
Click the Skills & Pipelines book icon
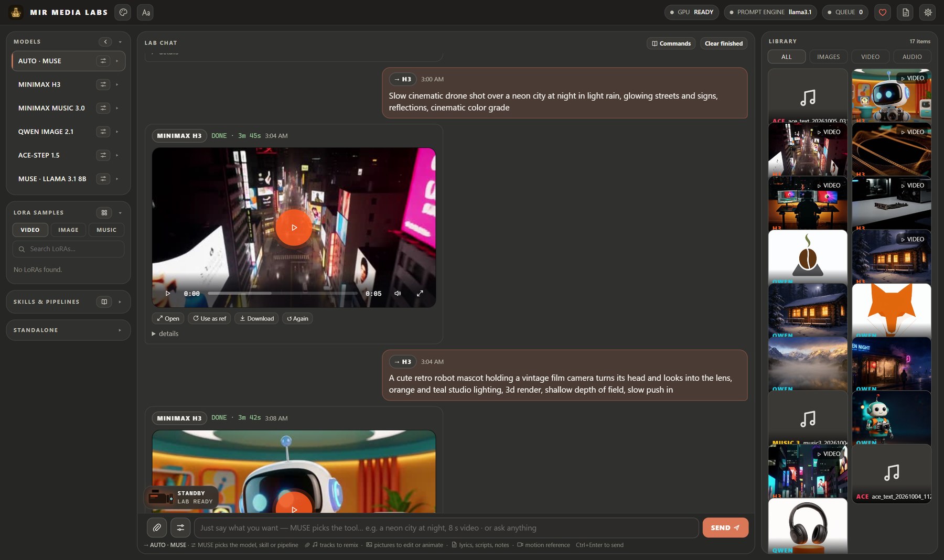(104, 302)
